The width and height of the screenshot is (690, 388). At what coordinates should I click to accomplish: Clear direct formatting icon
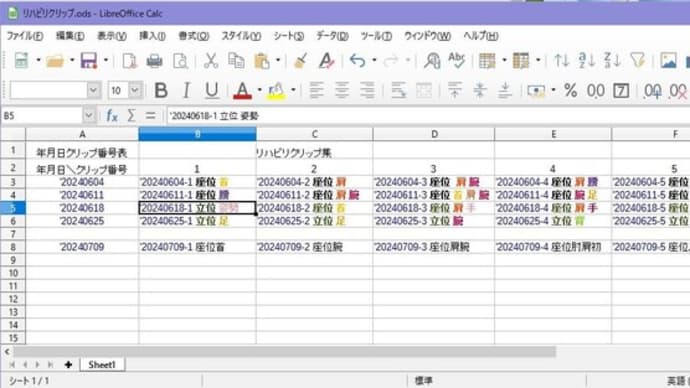(x=327, y=61)
